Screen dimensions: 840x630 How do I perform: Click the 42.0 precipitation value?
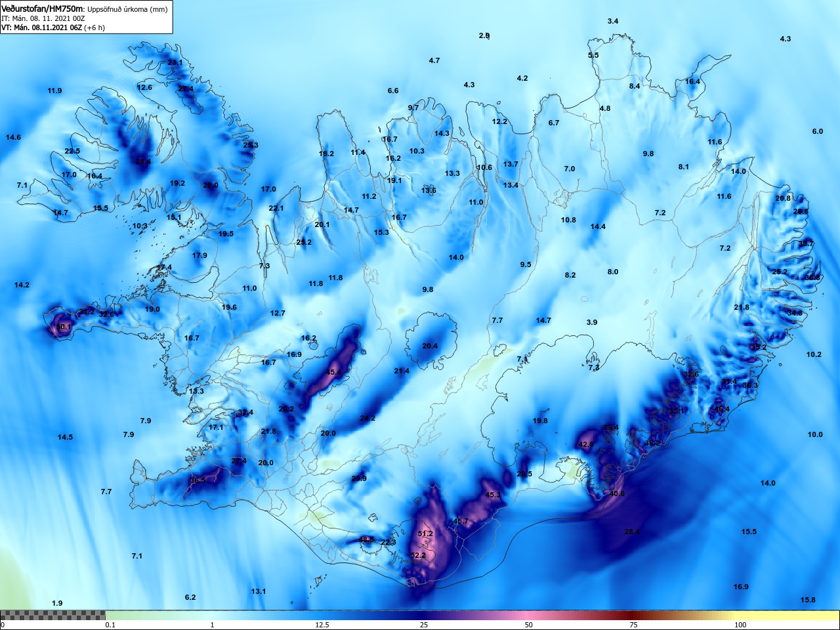(585, 444)
